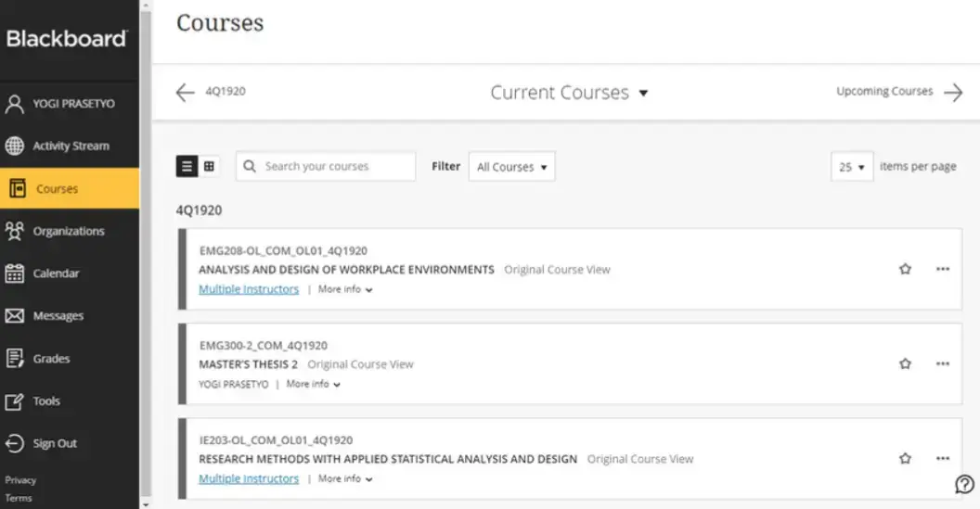Click the Search your courses field
980x509 pixels.
pos(326,167)
